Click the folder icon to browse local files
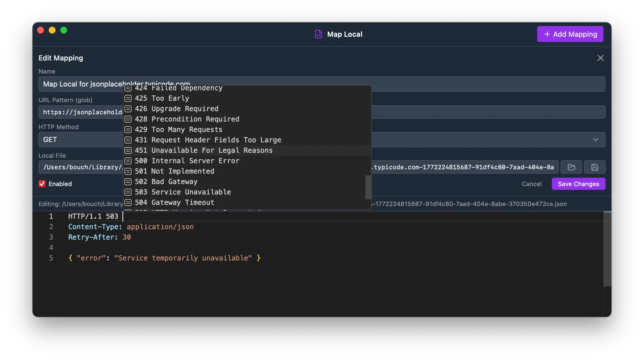The height and width of the screenshot is (360, 644). pyautogui.click(x=571, y=167)
